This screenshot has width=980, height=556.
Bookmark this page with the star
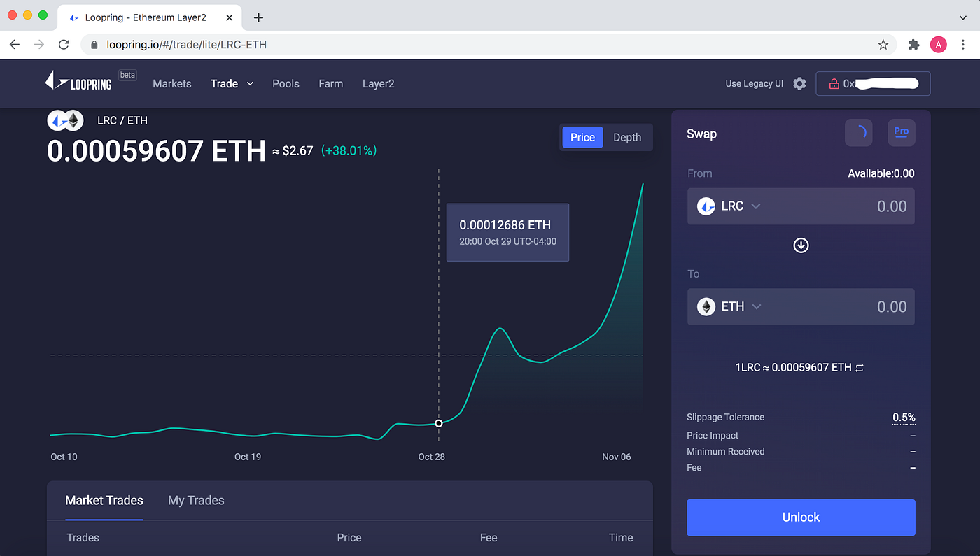coord(883,44)
